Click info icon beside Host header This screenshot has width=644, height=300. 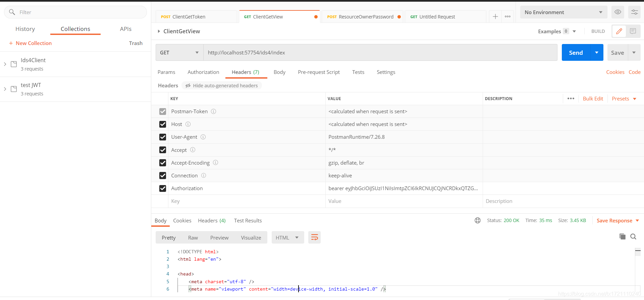tap(188, 124)
